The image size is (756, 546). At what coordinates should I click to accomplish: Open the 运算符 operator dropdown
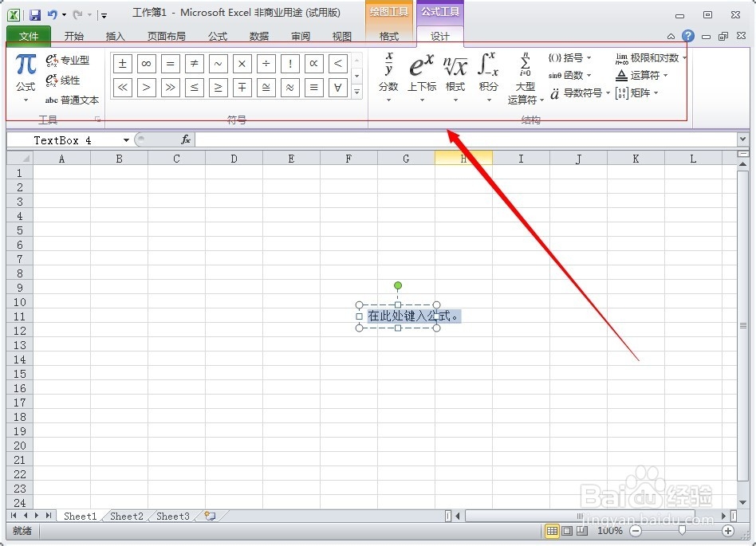point(642,75)
